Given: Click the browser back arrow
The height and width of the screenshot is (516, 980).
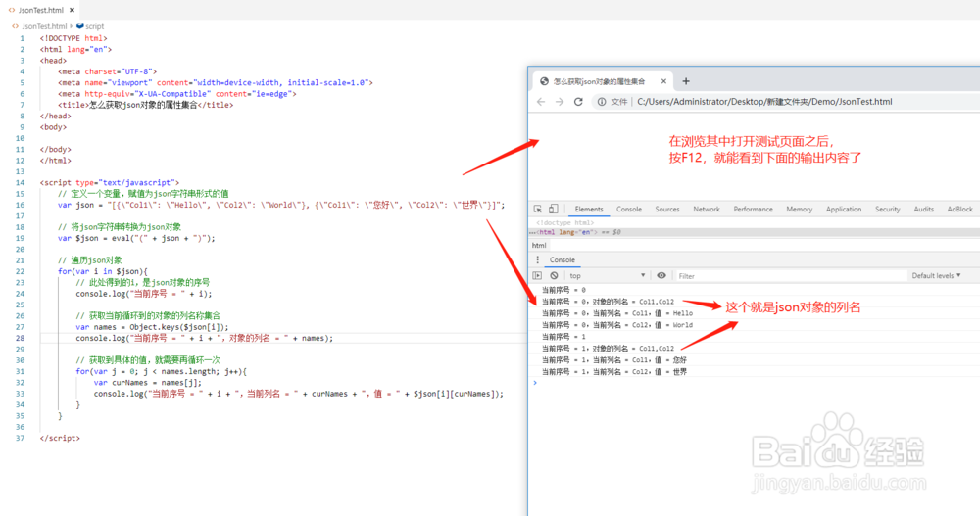Looking at the screenshot, I should coord(541,102).
